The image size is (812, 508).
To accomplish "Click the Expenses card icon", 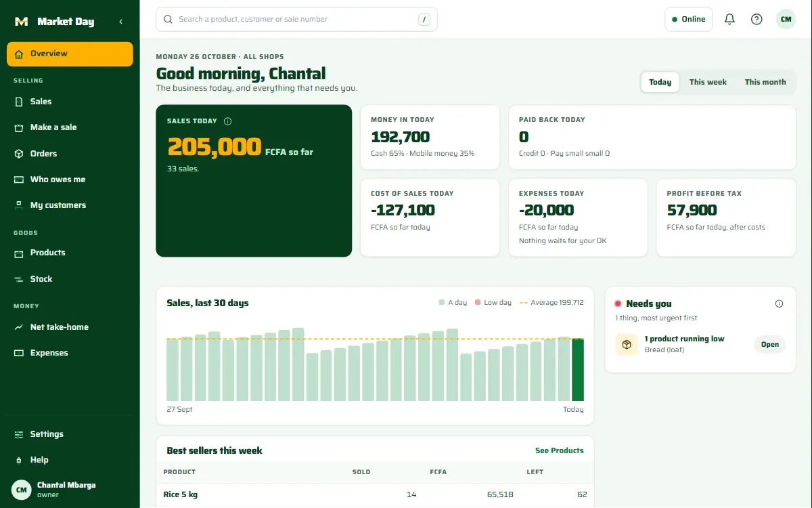I will click(x=18, y=353).
